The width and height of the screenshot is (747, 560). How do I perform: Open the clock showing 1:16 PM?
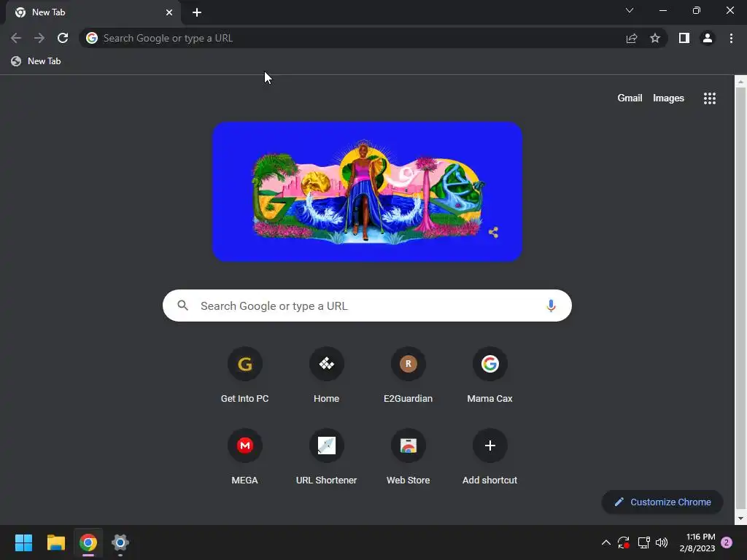coord(697,542)
